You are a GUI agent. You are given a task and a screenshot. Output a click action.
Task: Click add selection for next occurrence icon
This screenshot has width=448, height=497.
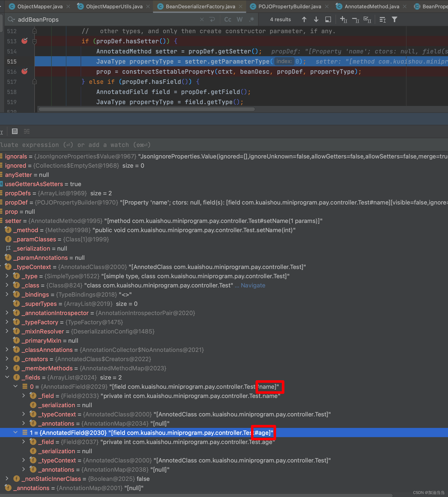343,19
